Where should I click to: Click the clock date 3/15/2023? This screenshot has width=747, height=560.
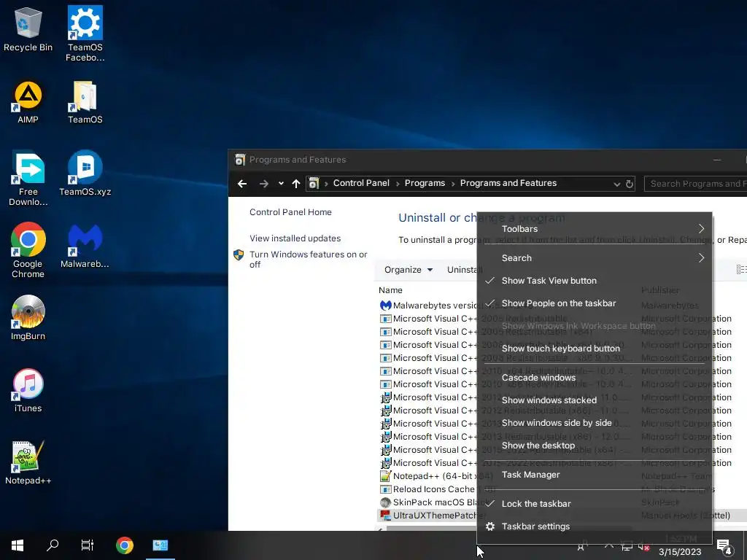point(680,552)
